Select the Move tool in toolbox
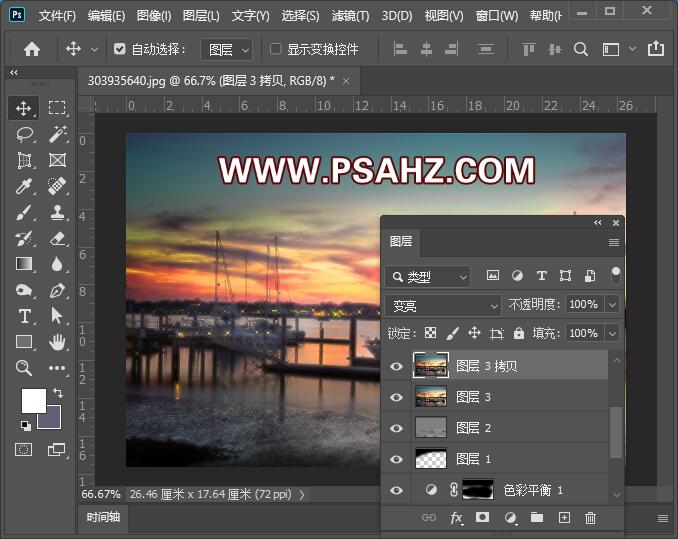678x539 pixels. (23, 108)
